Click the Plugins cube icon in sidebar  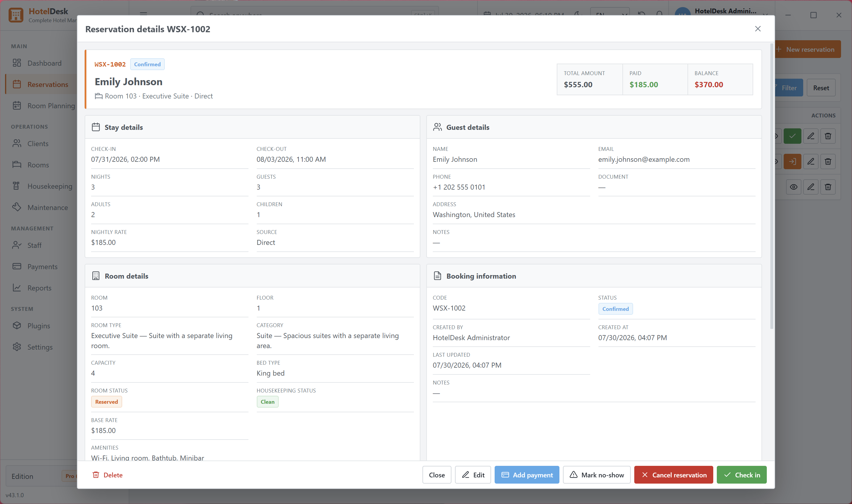click(x=17, y=325)
